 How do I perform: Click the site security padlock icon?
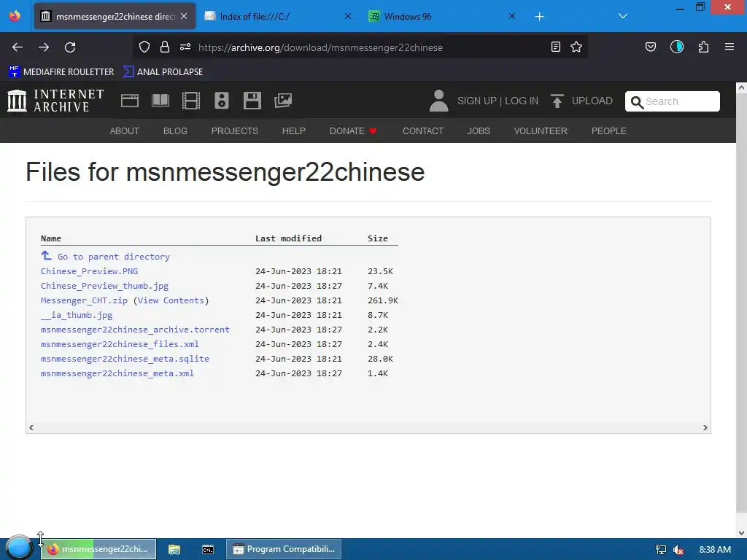coord(165,47)
